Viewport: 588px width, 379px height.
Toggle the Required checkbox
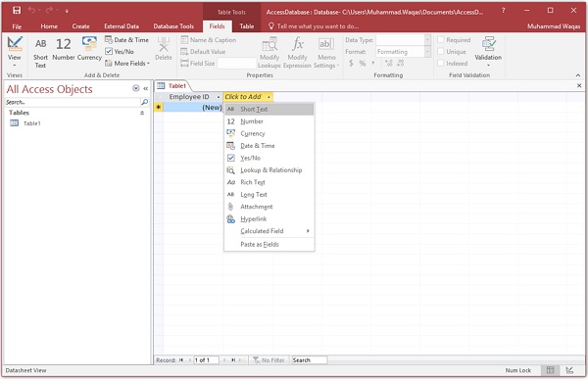click(441, 40)
